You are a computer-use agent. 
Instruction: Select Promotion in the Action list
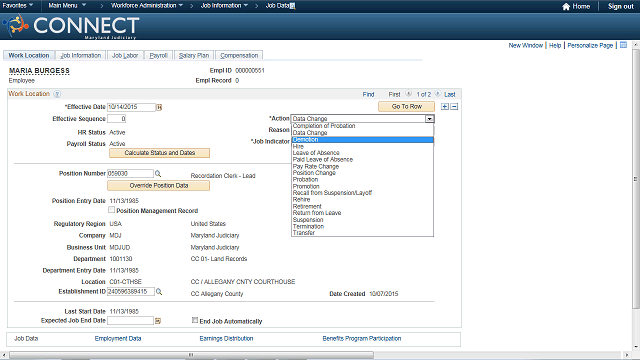point(362,186)
